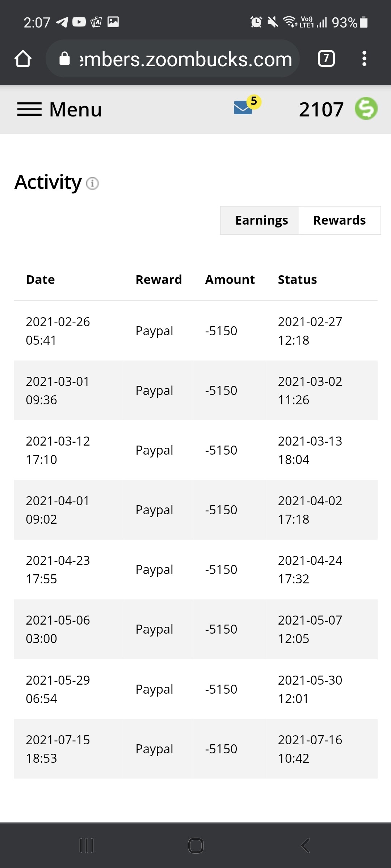Screen dimensions: 391x868
Task: Open the browser tab switcher showing 7
Action: click(x=326, y=59)
